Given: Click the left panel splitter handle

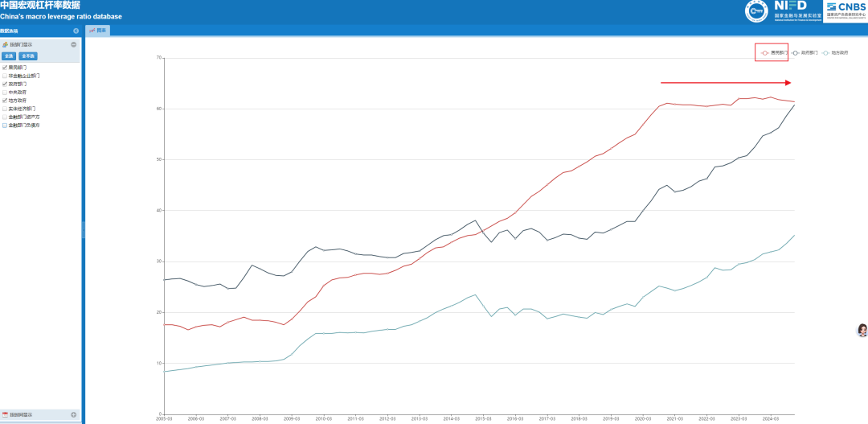Looking at the screenshot, I should 83,229.
